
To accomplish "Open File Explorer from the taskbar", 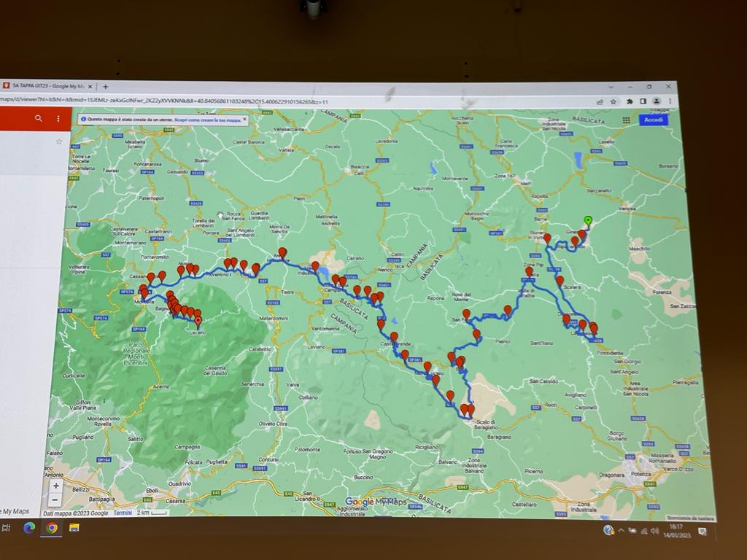I will (x=74, y=527).
